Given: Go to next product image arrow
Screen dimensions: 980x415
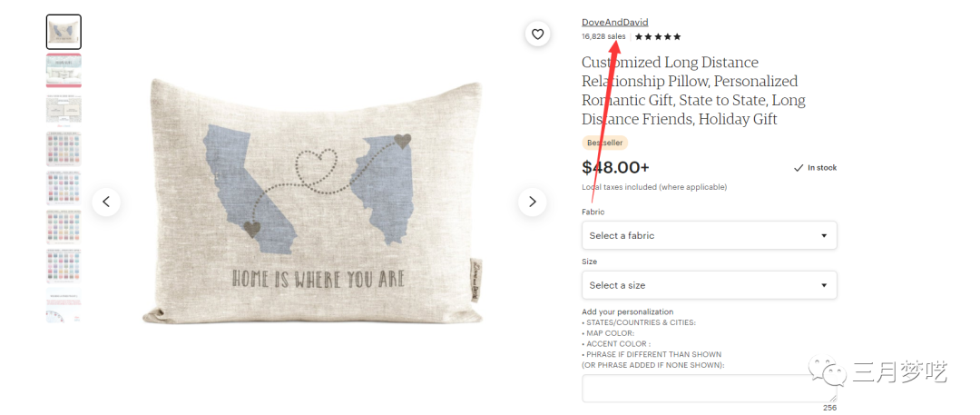Looking at the screenshot, I should pos(533,202).
